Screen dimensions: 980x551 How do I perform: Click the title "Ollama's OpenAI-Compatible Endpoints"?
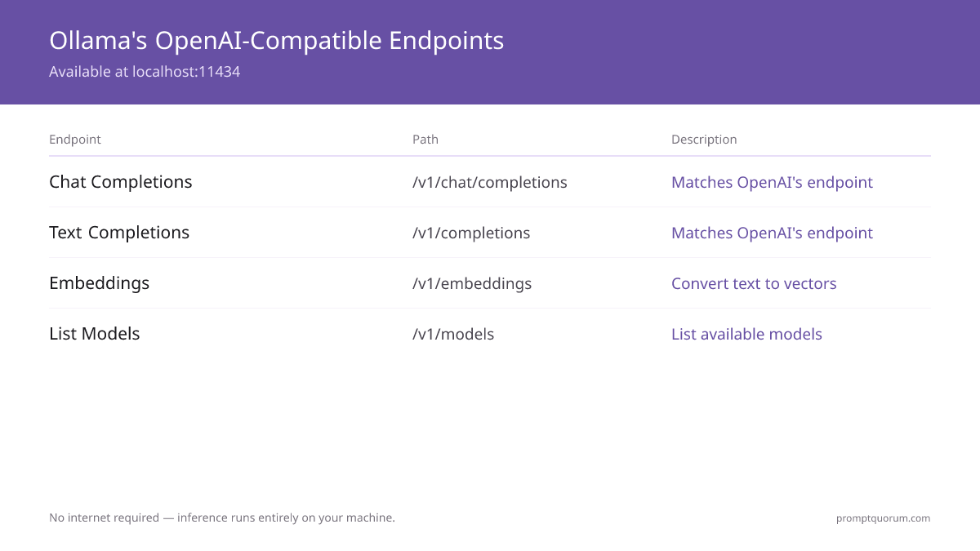pos(276,40)
